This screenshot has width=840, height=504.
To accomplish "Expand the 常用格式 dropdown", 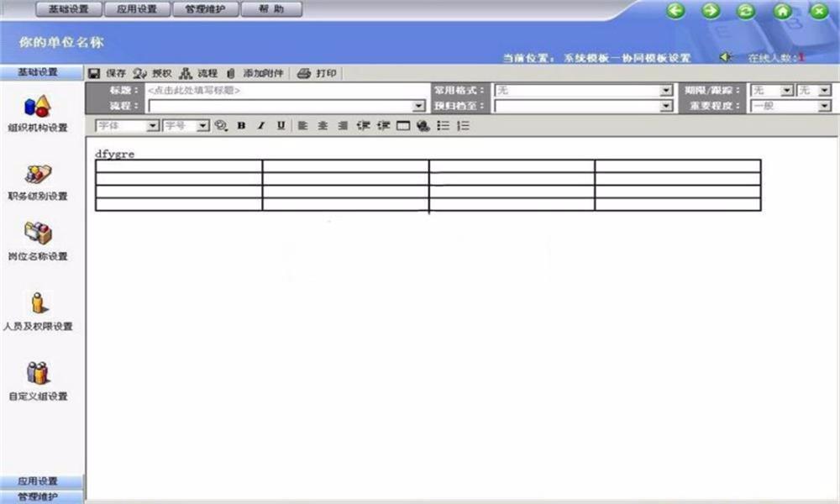I will pyautogui.click(x=666, y=91).
